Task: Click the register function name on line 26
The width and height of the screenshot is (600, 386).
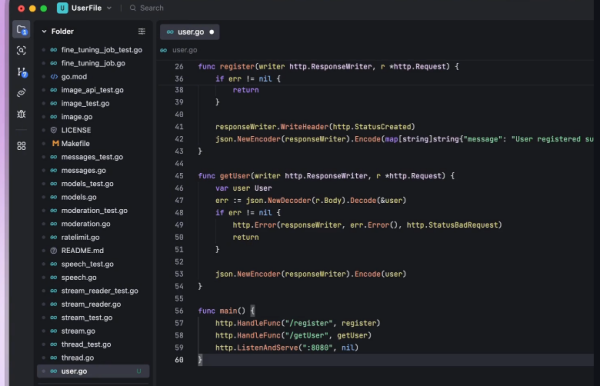Action: [x=237, y=67]
